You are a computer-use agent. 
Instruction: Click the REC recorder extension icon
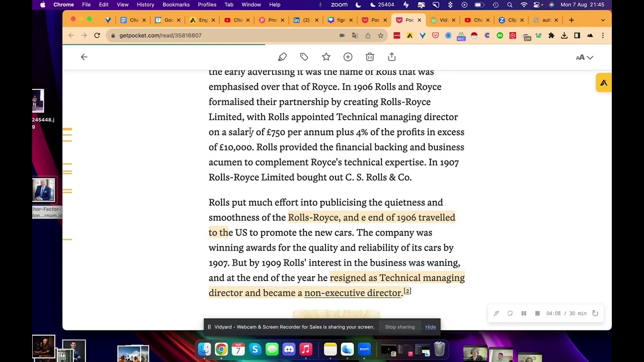tap(461, 36)
